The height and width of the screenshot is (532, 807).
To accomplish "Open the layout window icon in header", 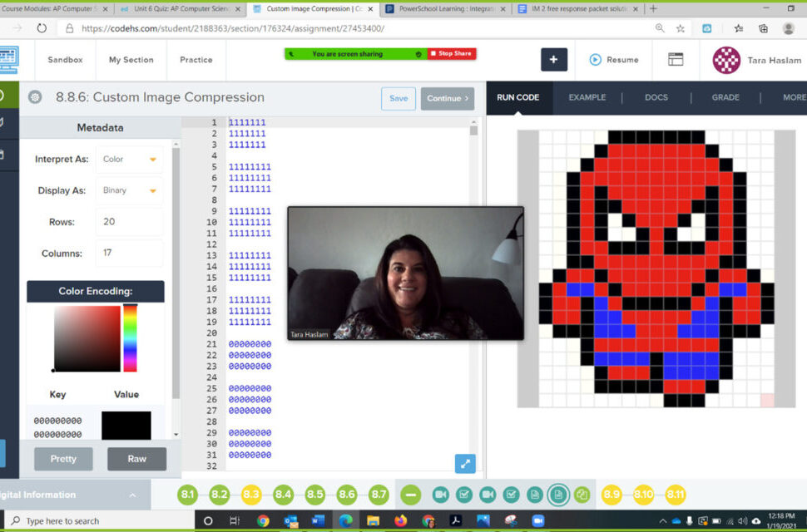I will tap(676, 60).
